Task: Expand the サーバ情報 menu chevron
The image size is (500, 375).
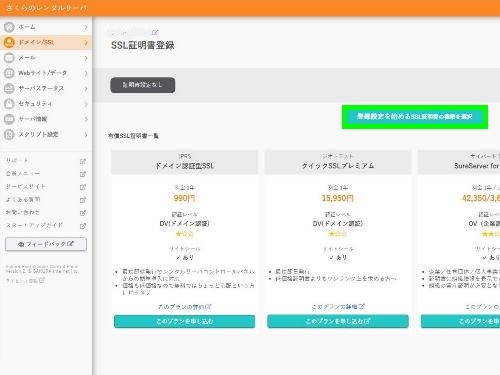Action: coord(86,119)
